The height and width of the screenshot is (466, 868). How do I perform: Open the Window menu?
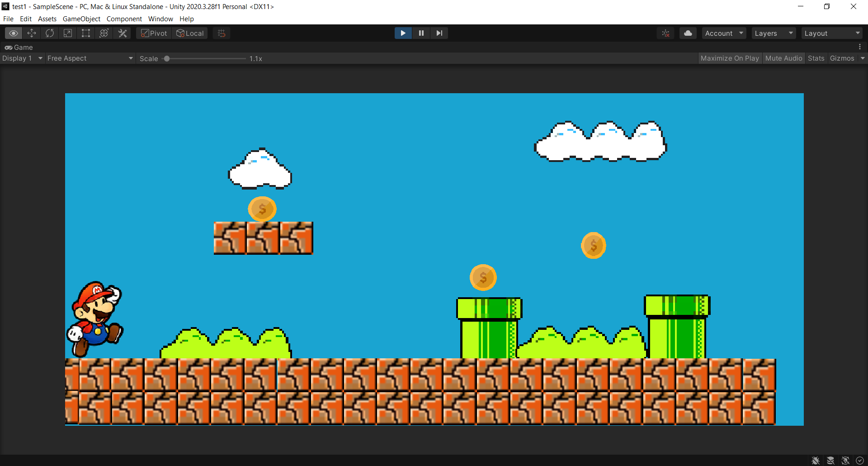click(160, 19)
